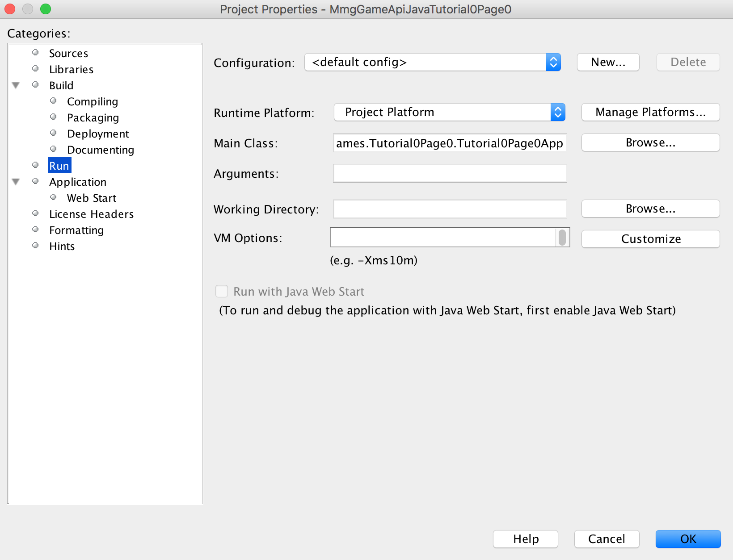This screenshot has width=733, height=560.
Task: Click the bullet icon next to Documenting
Action: [53, 149]
